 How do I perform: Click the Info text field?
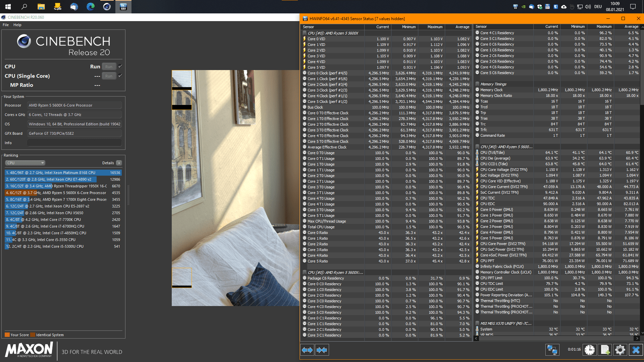(74, 143)
